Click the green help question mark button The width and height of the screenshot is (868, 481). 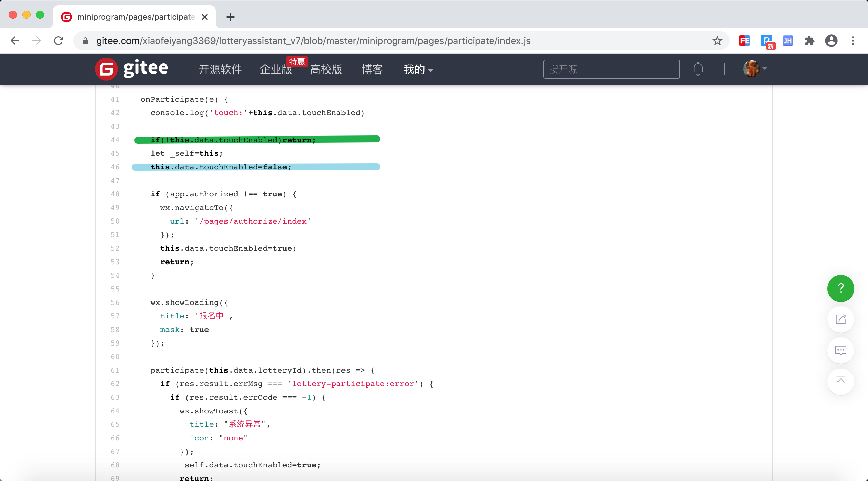pyautogui.click(x=840, y=288)
